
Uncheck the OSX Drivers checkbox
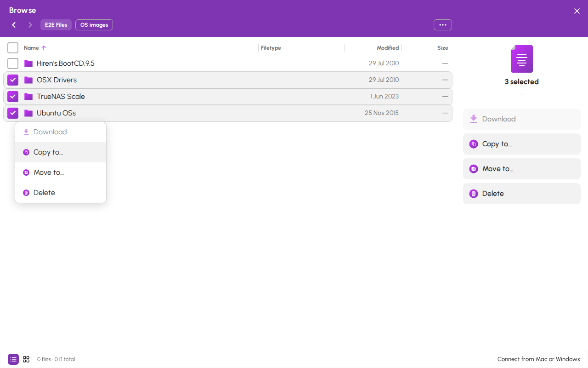point(13,80)
